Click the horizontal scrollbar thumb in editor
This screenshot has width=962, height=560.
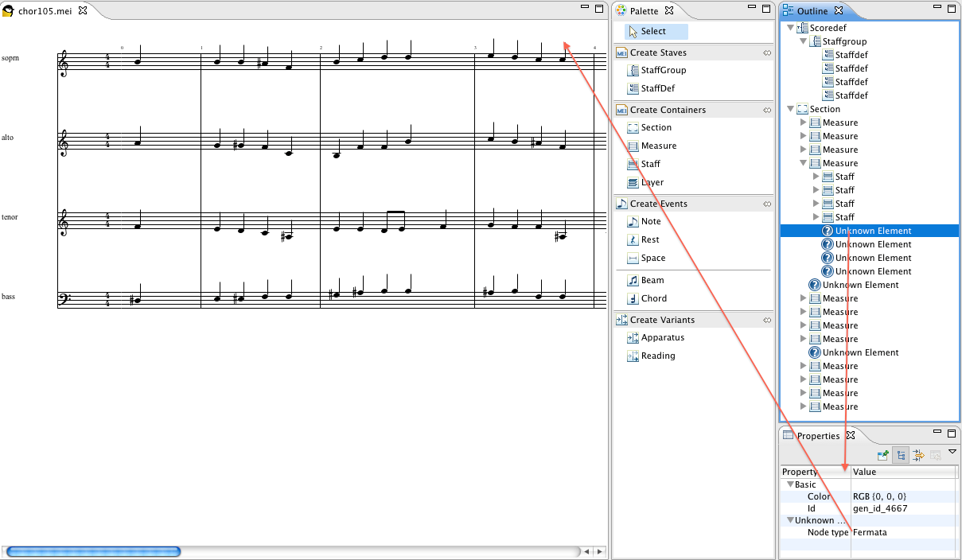click(x=93, y=551)
